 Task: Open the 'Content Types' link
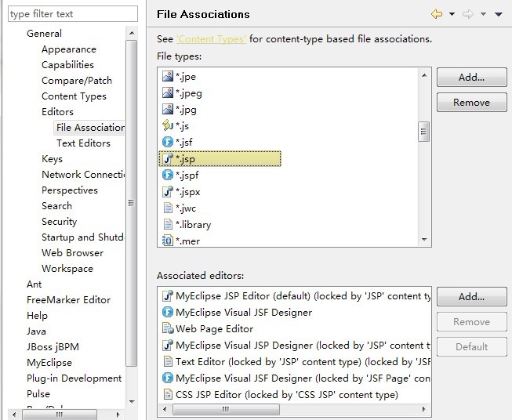(211, 39)
